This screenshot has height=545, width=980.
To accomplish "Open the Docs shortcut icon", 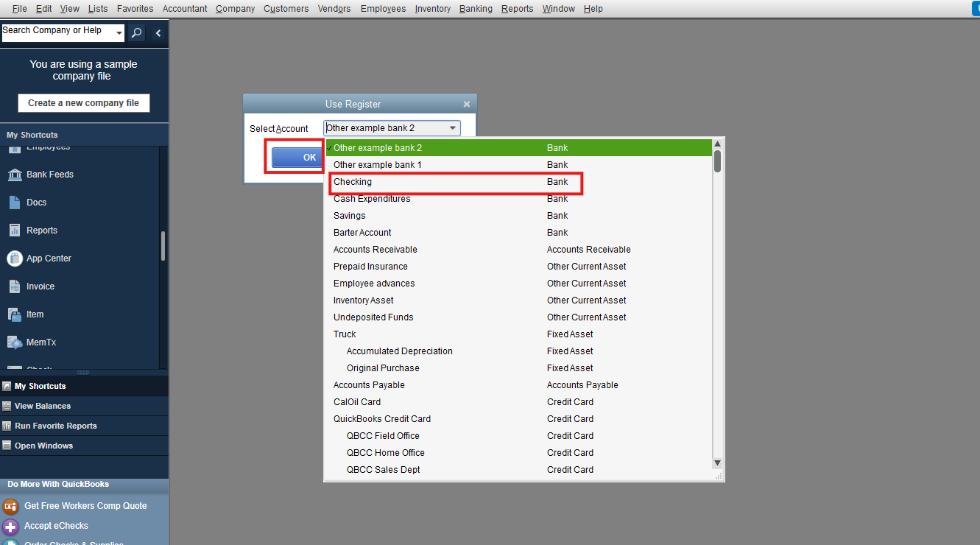I will (15, 203).
